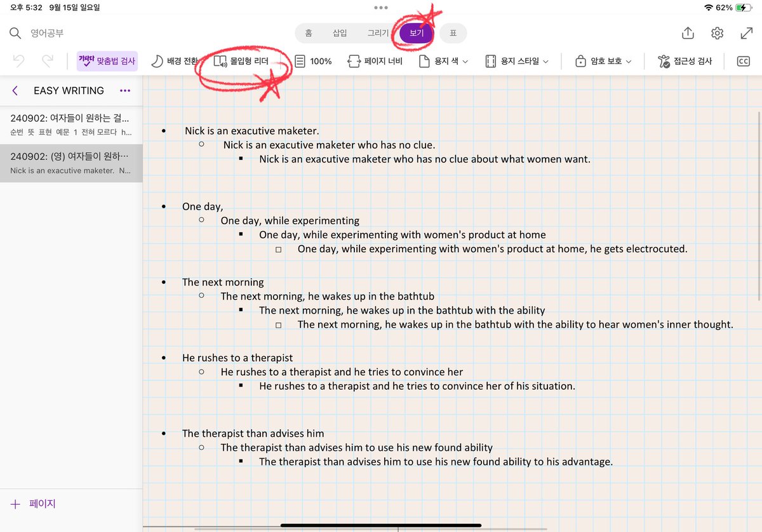The width and height of the screenshot is (762, 532).
Task: Run 접근성 검사 accessibility check
Action: point(685,61)
